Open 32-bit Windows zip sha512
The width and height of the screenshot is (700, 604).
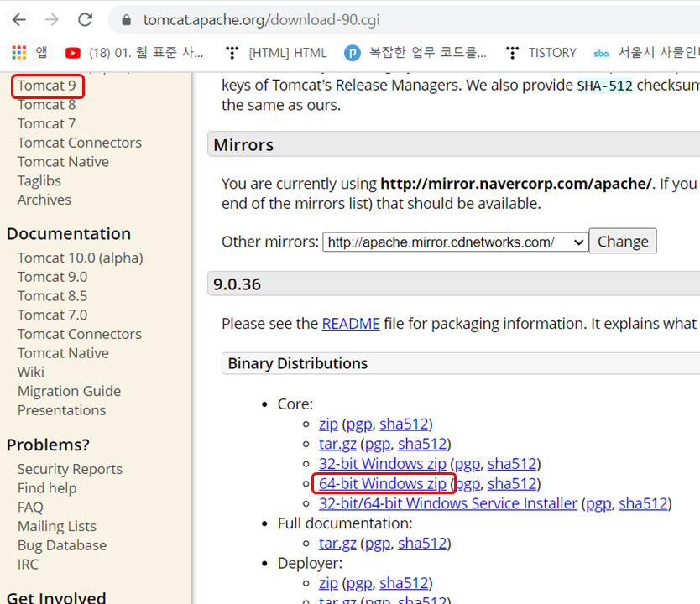click(x=512, y=464)
